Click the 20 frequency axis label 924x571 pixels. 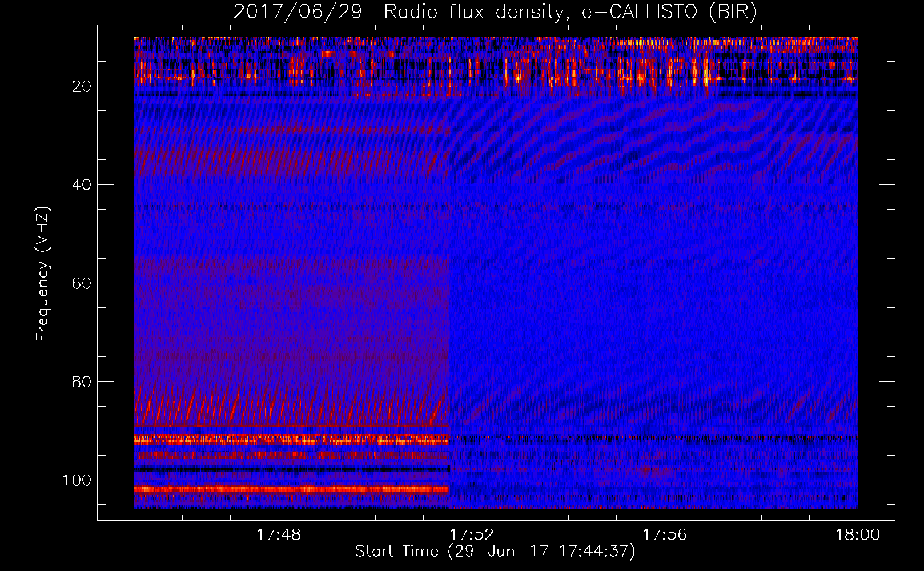(x=82, y=86)
